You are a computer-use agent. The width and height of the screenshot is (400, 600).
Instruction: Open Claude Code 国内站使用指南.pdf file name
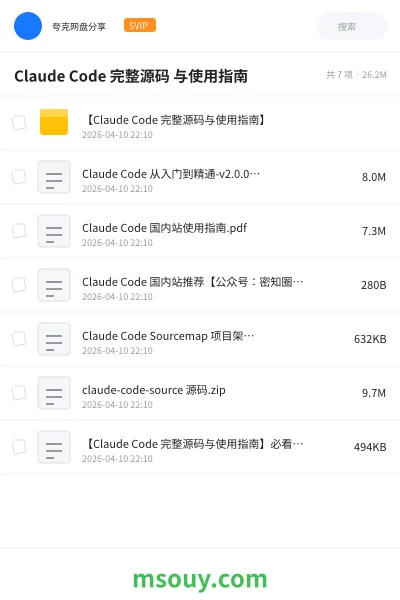tap(165, 228)
